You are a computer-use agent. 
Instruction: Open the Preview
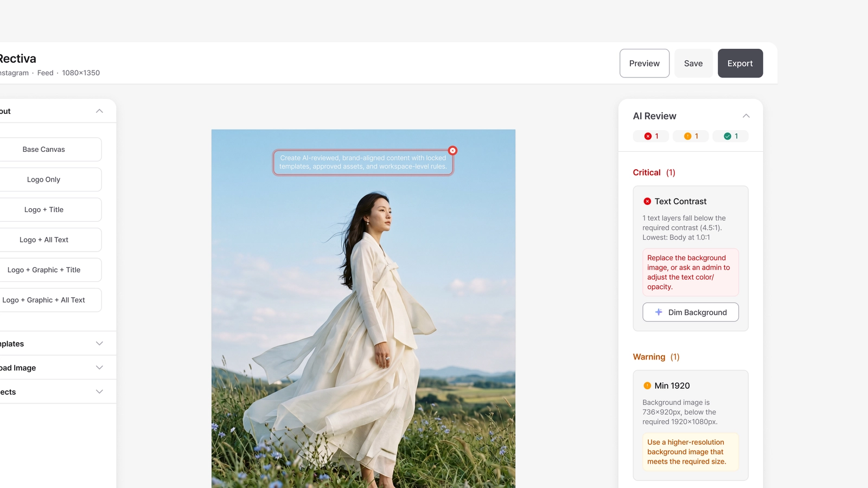pyautogui.click(x=644, y=63)
